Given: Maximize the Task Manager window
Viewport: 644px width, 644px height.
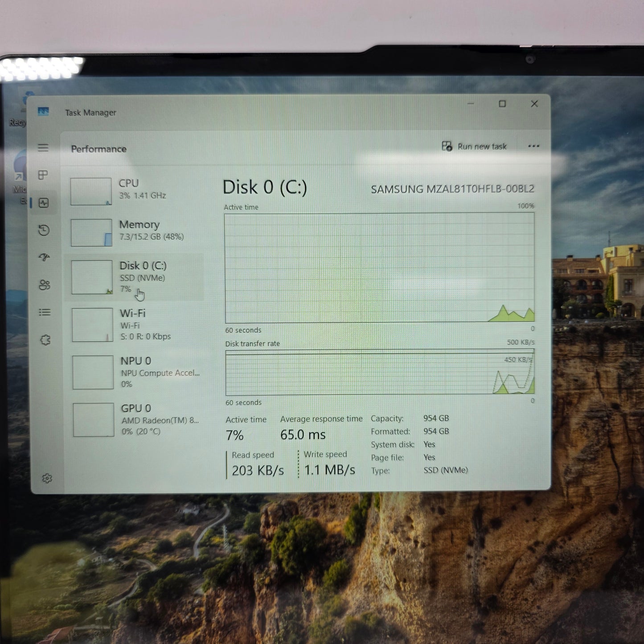Looking at the screenshot, I should [x=502, y=104].
